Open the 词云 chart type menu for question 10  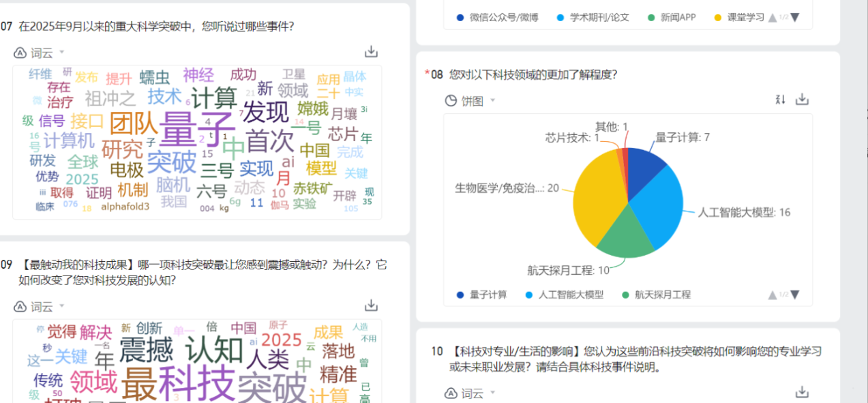(x=471, y=393)
